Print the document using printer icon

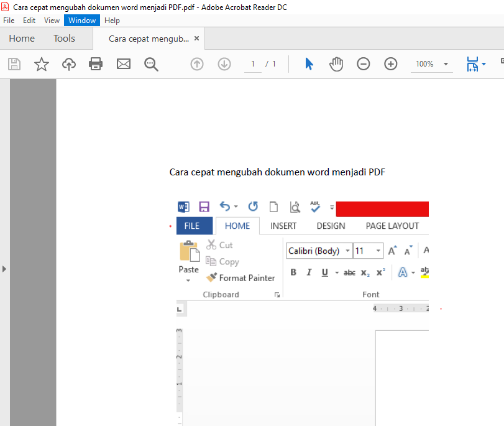(x=96, y=64)
